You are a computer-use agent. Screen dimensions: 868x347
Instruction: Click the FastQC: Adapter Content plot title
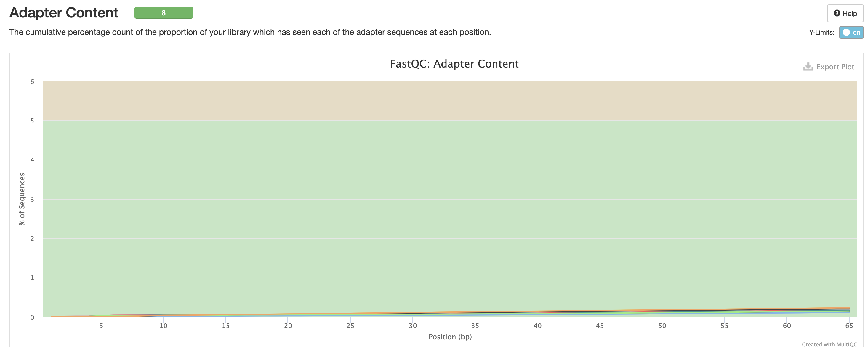pos(454,64)
